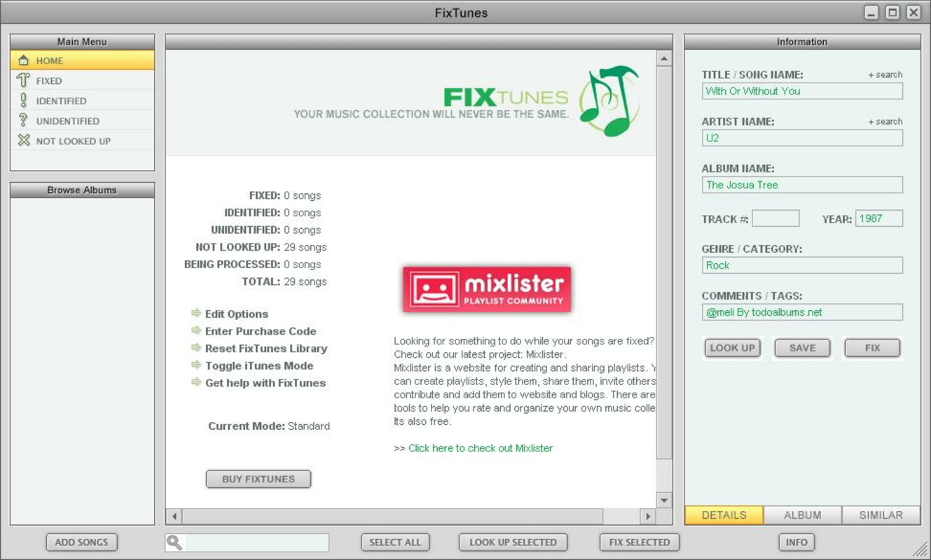This screenshot has height=560, width=931.
Task: Switch to the Album tab
Action: click(x=803, y=515)
